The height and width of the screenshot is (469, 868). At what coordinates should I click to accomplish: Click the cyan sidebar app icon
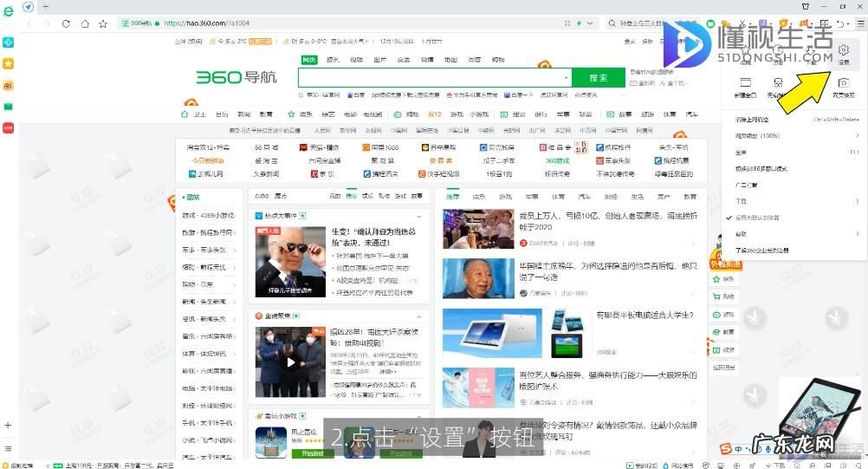click(9, 42)
